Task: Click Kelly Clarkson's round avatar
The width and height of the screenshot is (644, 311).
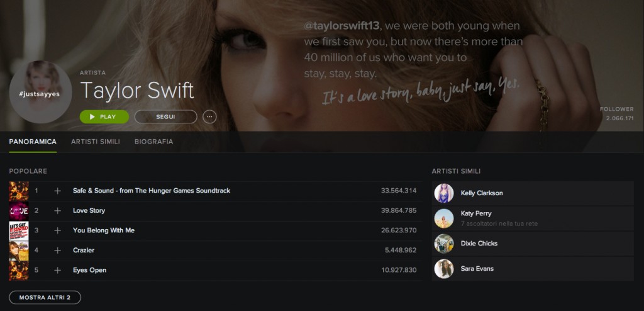Action: click(444, 193)
